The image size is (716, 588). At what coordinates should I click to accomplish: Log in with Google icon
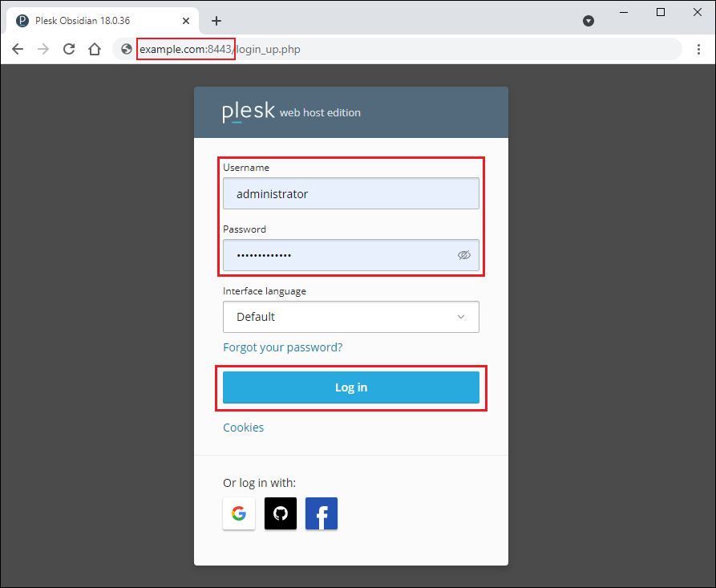click(239, 513)
